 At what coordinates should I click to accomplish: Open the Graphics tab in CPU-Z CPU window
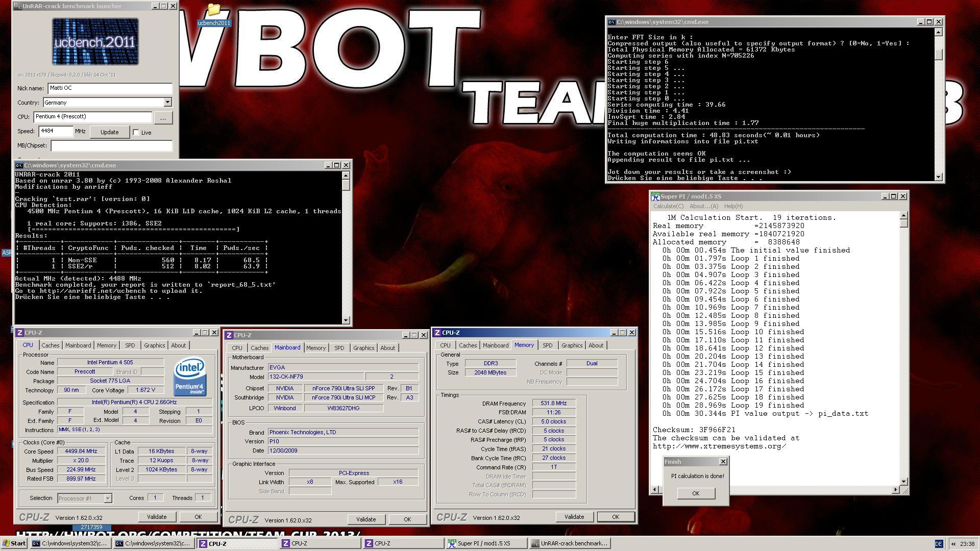click(x=154, y=345)
